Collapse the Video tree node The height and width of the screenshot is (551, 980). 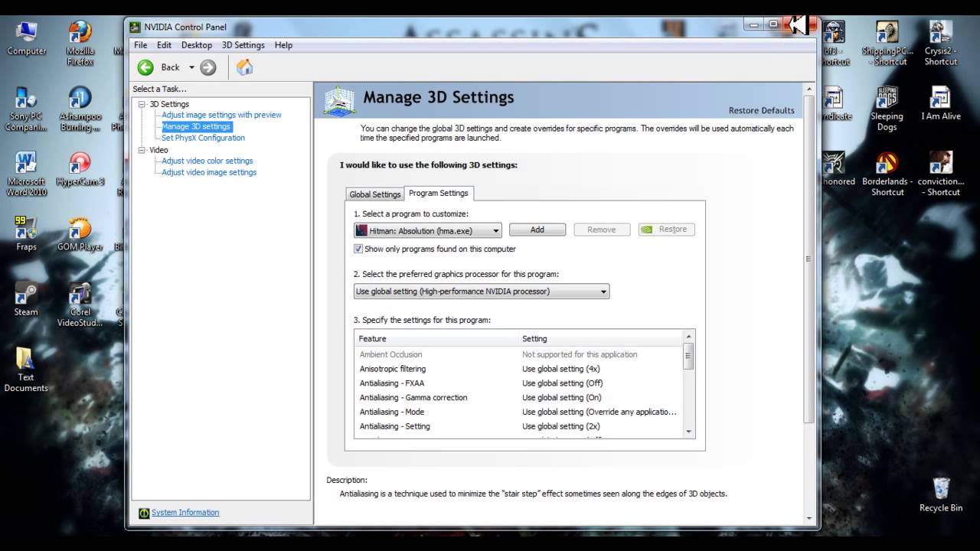[142, 150]
